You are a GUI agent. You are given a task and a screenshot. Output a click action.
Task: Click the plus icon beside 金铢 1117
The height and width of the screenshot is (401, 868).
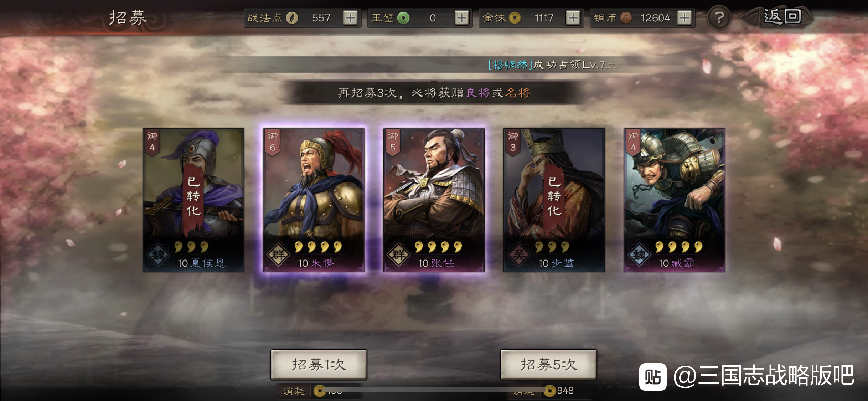[573, 18]
